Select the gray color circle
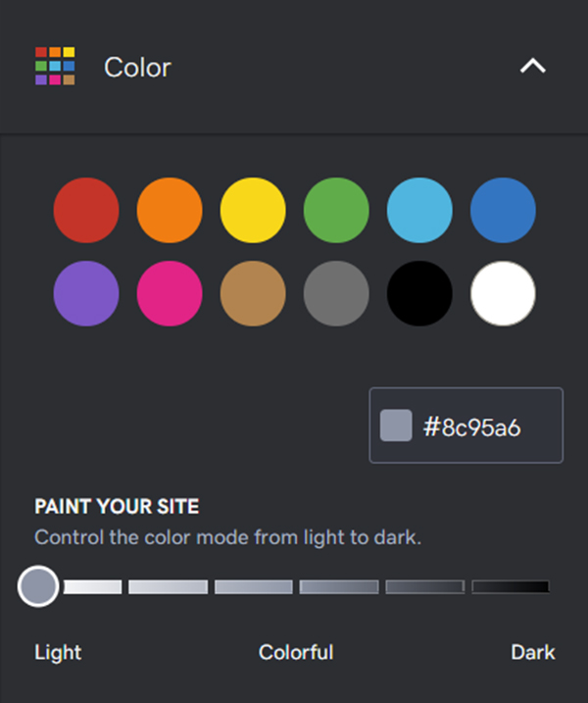The height and width of the screenshot is (703, 588). [x=336, y=294]
